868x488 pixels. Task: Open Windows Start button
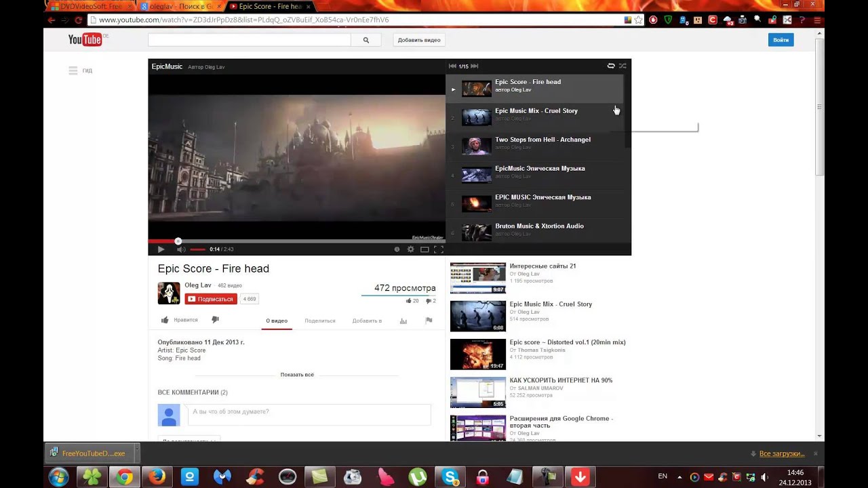pos(58,477)
